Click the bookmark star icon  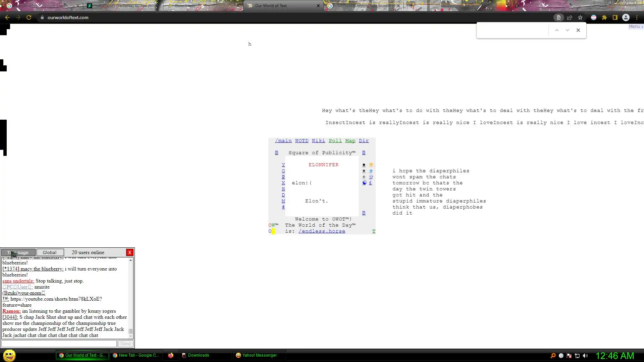(580, 17)
